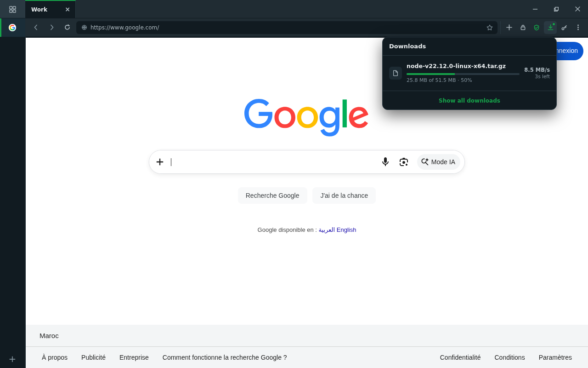Open the Conditions footer link
This screenshot has height=368, width=588.
509,357
